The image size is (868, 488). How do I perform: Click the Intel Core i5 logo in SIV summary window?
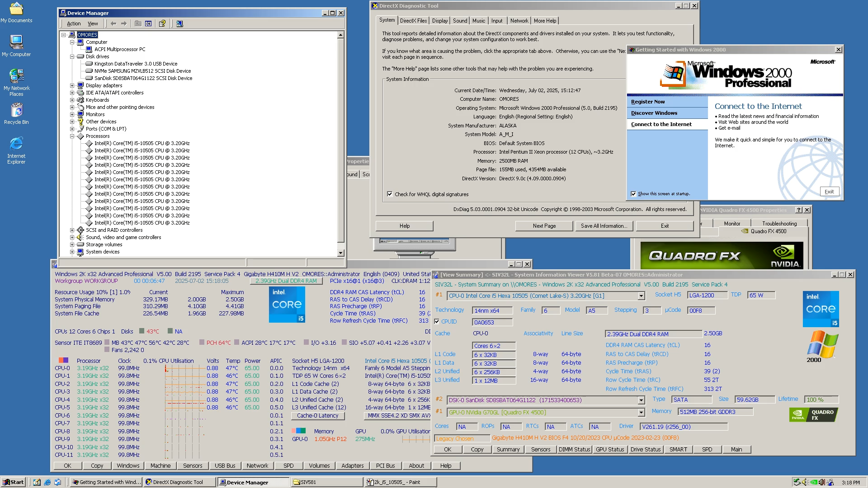[x=821, y=309]
